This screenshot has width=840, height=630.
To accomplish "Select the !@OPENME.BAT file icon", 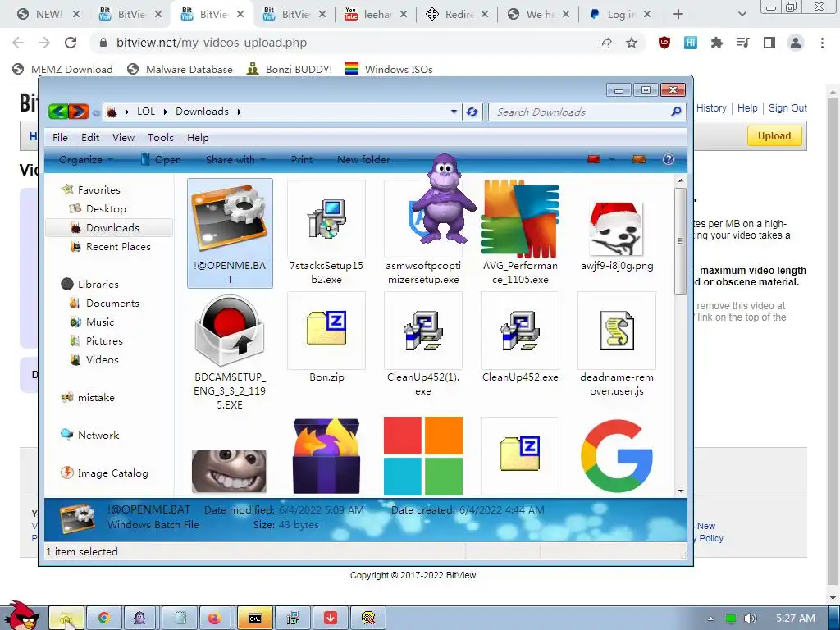I will [230, 217].
